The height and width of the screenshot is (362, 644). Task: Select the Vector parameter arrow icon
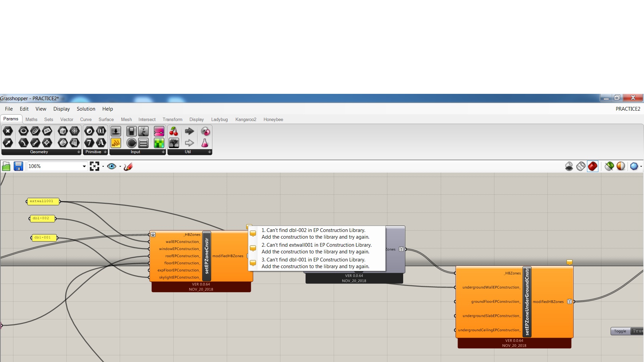coord(8,143)
